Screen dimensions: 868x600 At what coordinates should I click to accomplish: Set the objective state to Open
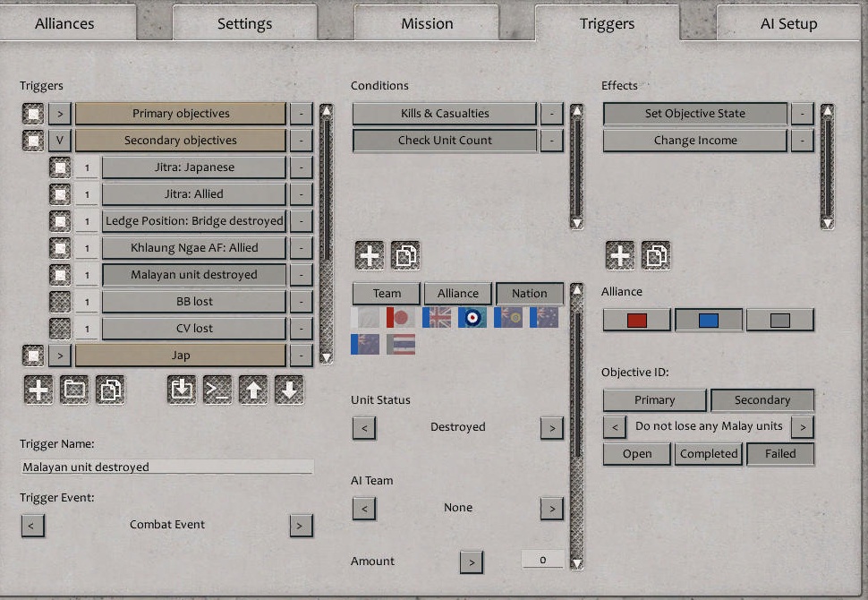[x=637, y=454]
